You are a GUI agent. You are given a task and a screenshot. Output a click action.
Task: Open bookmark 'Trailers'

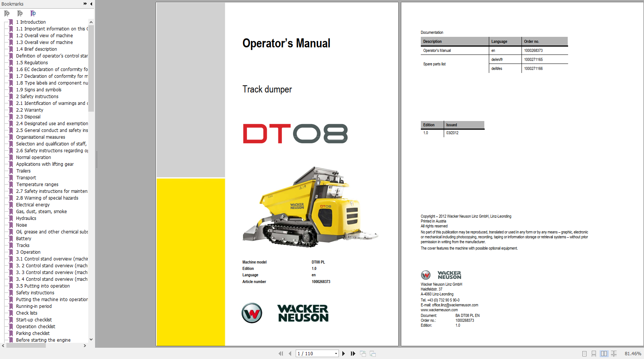coord(23,171)
